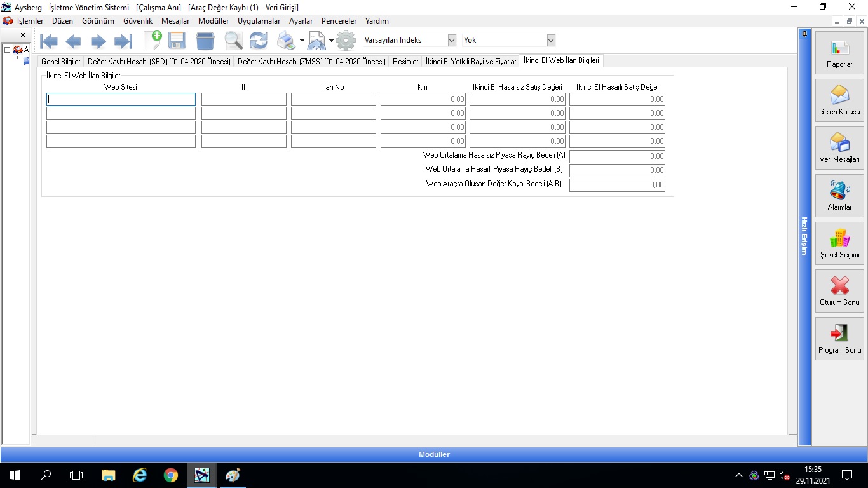
Task: Click the printer icon in the toolbar
Action: coord(286,41)
